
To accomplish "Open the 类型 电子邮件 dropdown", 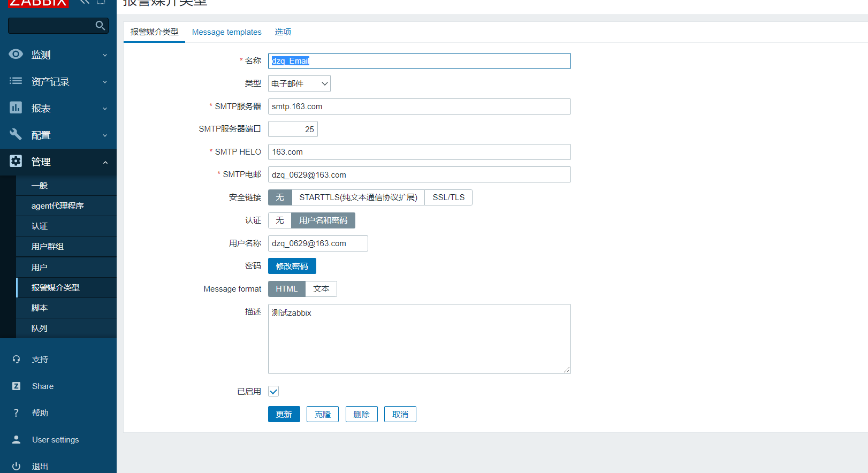I will coord(299,83).
